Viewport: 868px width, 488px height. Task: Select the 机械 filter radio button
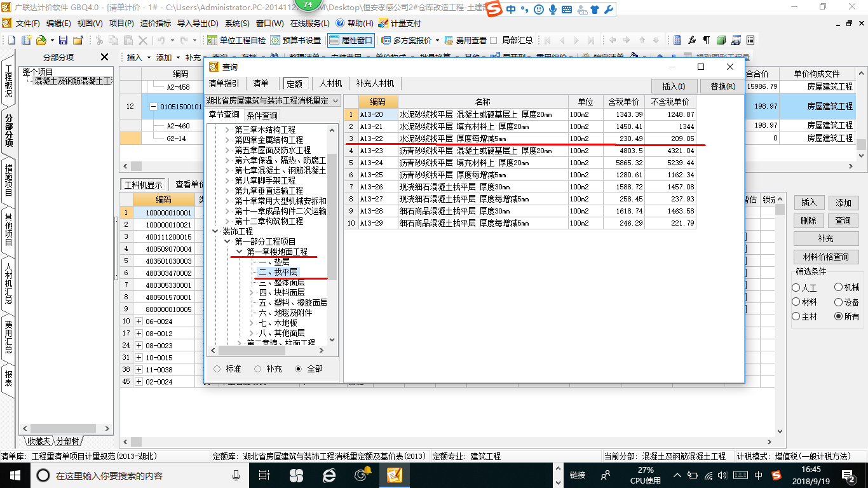pyautogui.click(x=838, y=288)
